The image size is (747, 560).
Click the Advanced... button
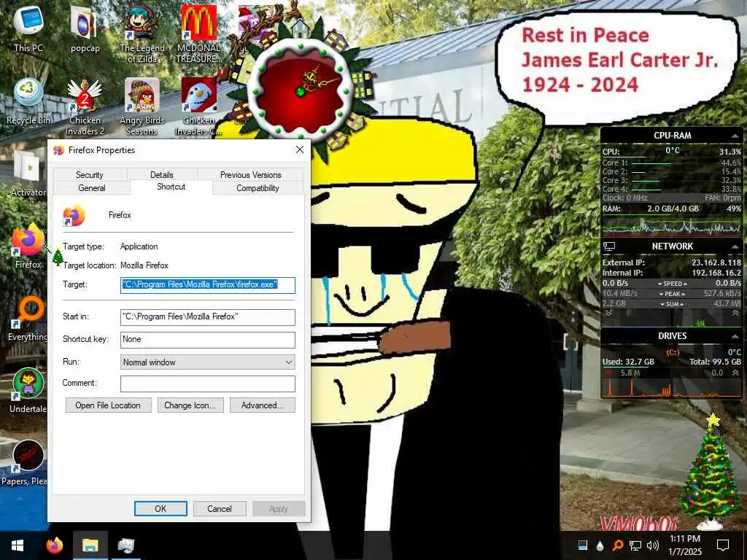coord(262,405)
